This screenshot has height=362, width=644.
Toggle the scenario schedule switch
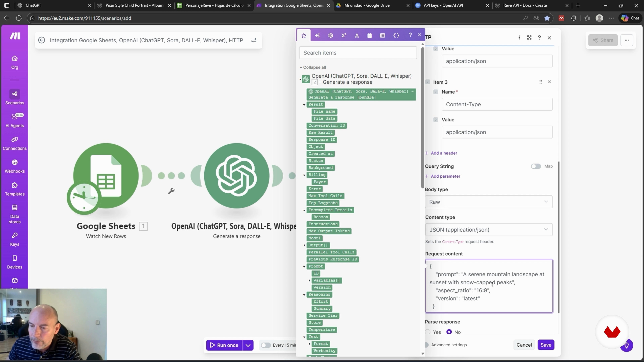pyautogui.click(x=265, y=345)
